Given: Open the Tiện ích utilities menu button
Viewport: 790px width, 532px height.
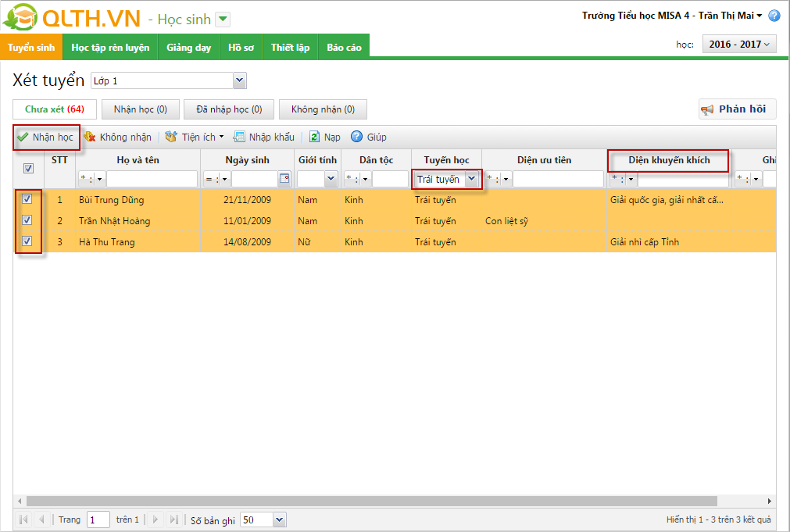Looking at the screenshot, I should tap(195, 137).
